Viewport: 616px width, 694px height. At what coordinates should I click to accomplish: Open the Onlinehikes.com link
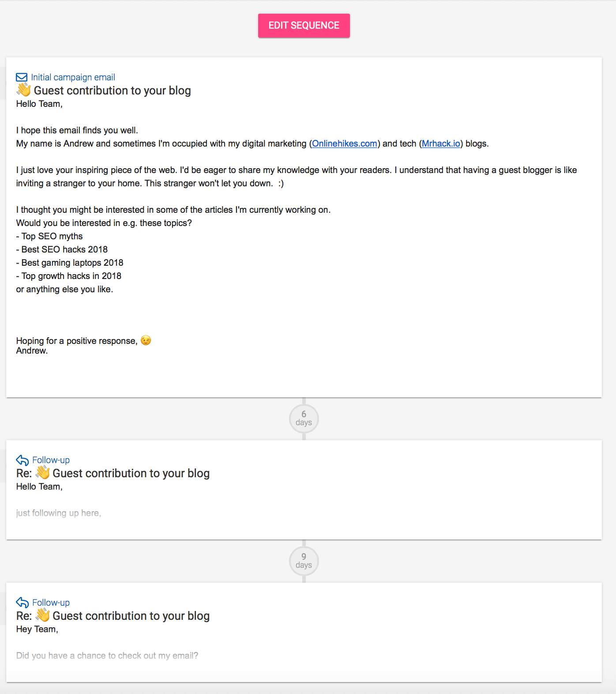coord(344,143)
